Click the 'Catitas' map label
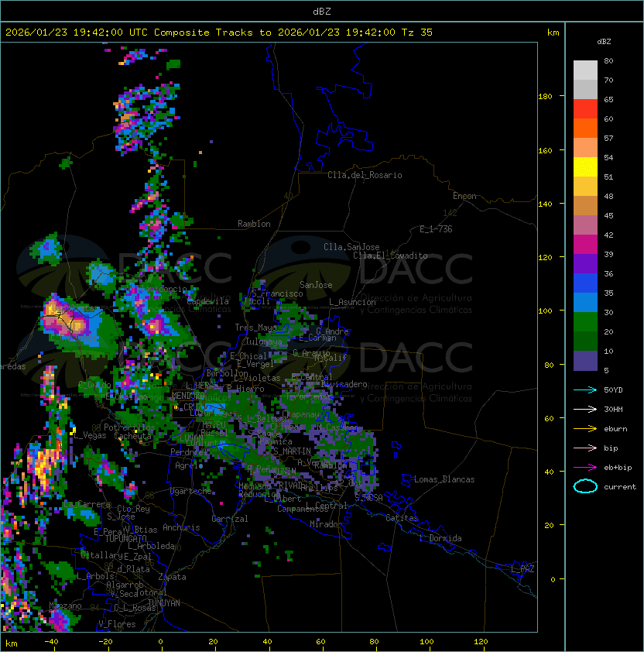 click(x=402, y=518)
